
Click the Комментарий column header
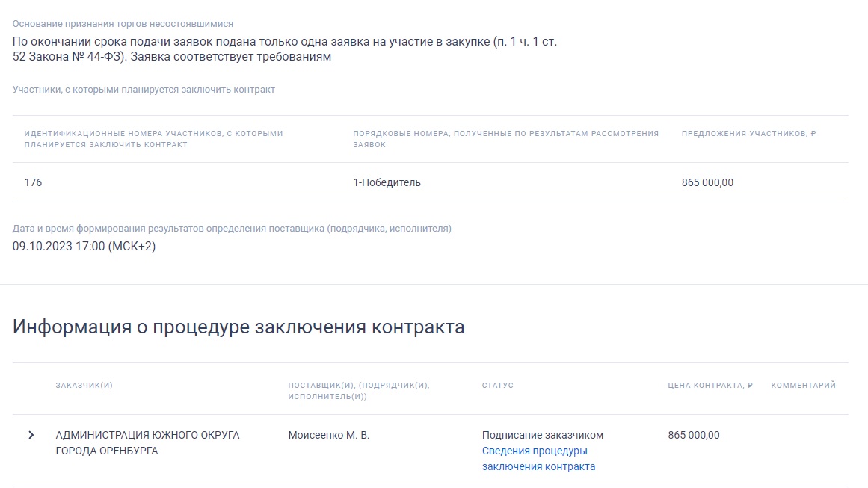pyautogui.click(x=803, y=386)
